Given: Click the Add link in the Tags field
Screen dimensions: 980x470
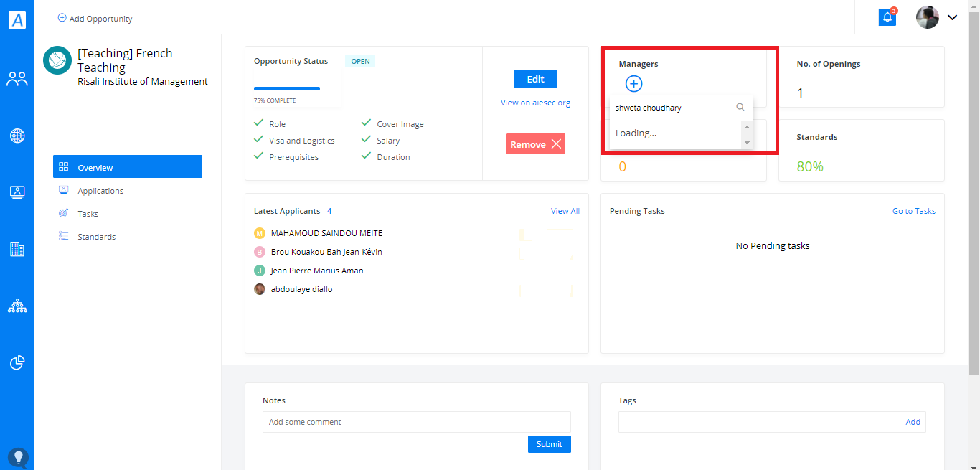Looking at the screenshot, I should point(913,422).
